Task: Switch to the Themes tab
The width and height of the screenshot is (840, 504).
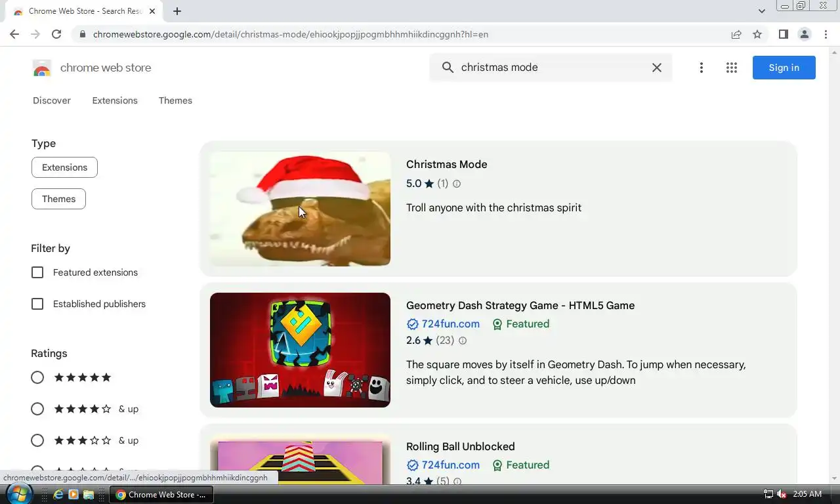Action: (x=175, y=100)
